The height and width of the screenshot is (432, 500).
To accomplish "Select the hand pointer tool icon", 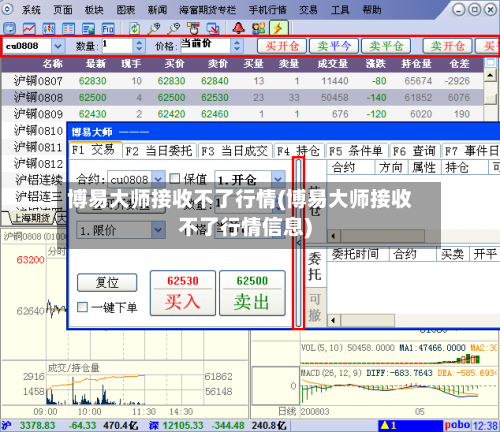I will tap(193, 28).
